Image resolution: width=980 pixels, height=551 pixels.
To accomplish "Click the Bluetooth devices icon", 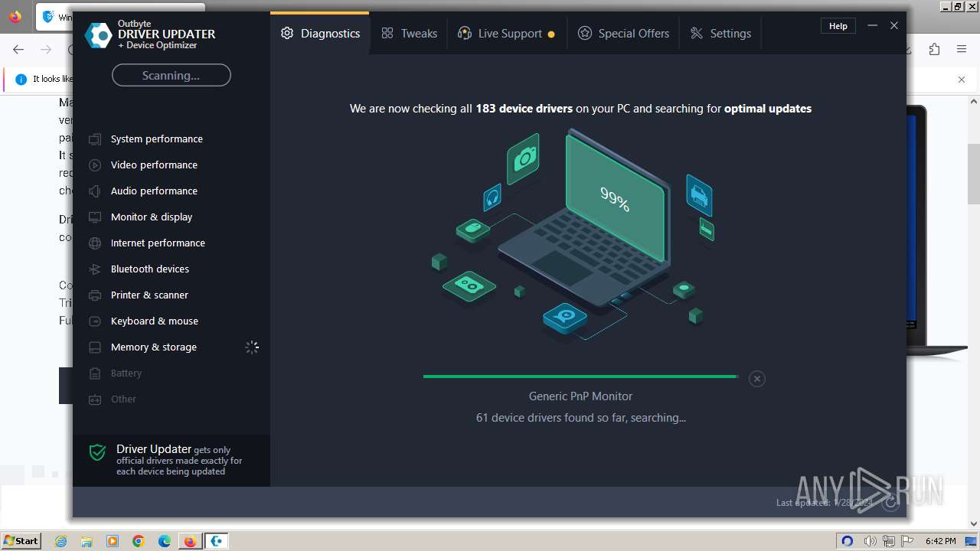I will (95, 269).
